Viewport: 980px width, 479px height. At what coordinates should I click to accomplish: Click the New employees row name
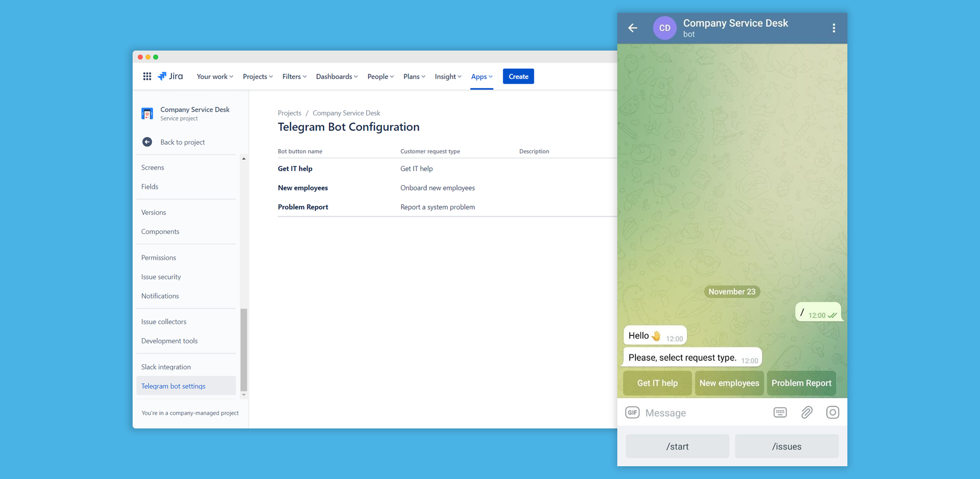(303, 188)
